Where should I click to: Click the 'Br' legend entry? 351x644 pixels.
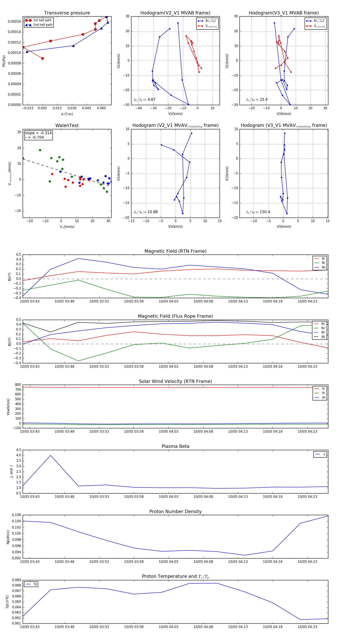tap(320, 259)
